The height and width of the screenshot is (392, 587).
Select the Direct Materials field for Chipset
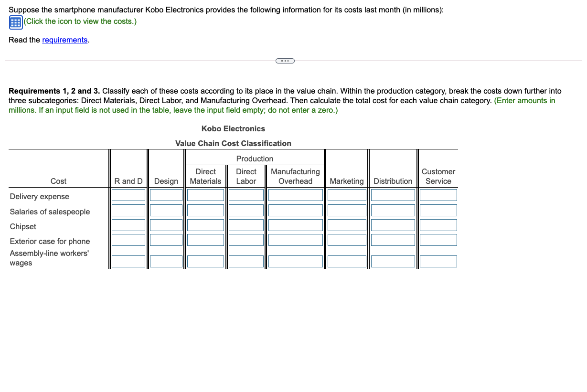[205, 224]
